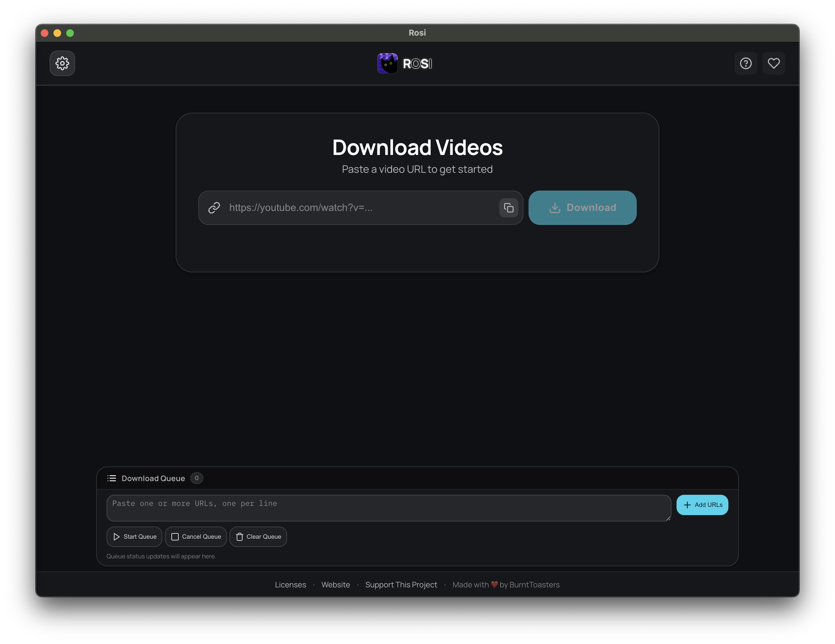Open settings with the gear icon

click(x=62, y=63)
